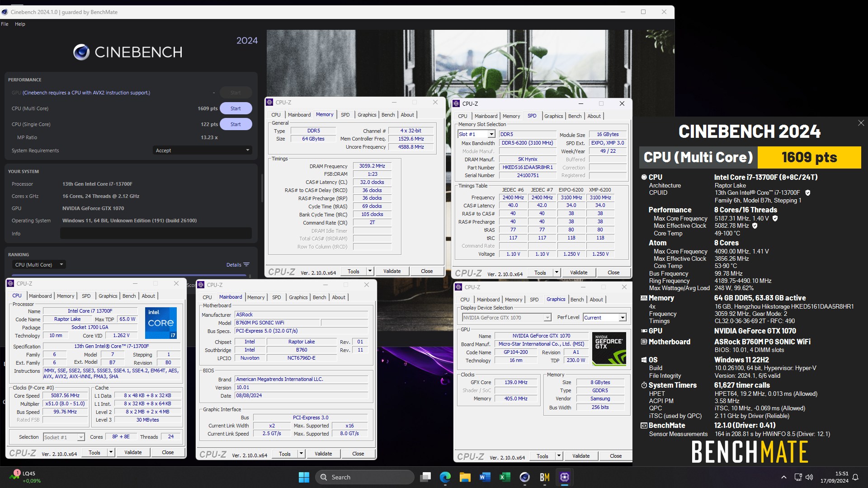Click the Intel Core i7 logo in CPU-Z CPU window
868x488 pixels.
161,323
